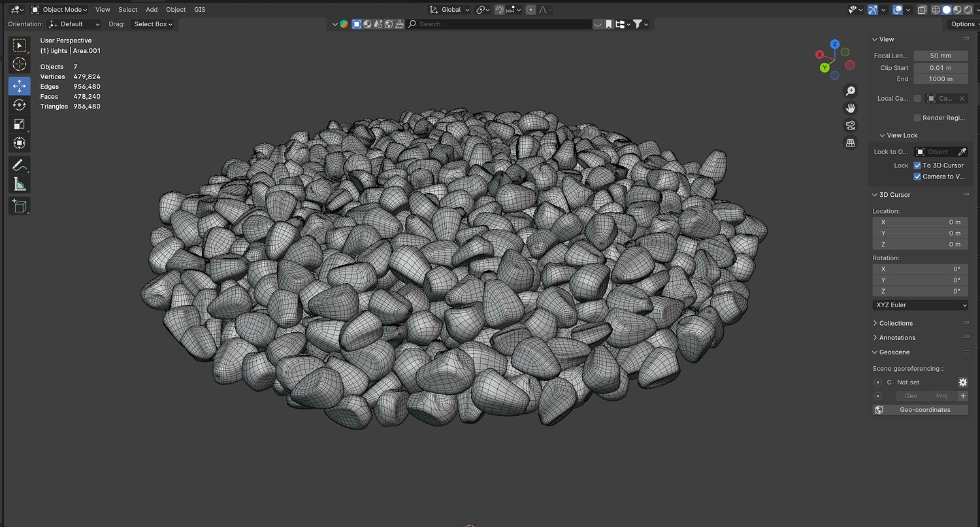This screenshot has height=527, width=980.
Task: Open the XYZ Euler rotation mode dropdown
Action: 920,305
